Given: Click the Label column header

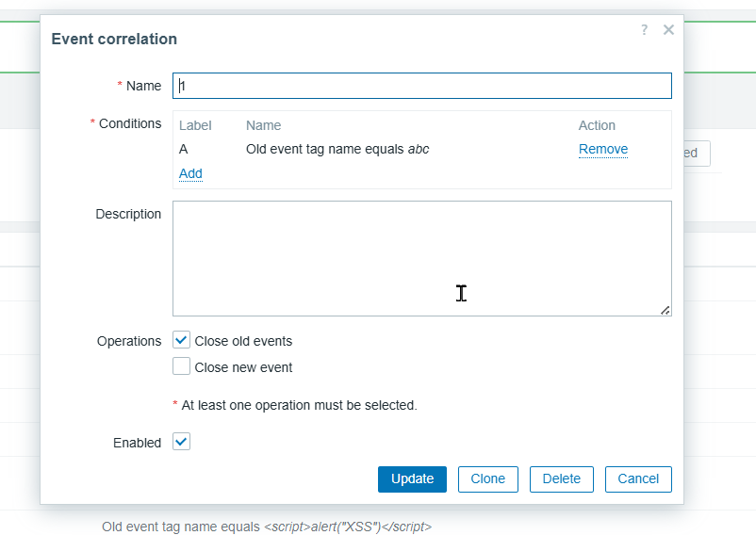Looking at the screenshot, I should tap(195, 125).
